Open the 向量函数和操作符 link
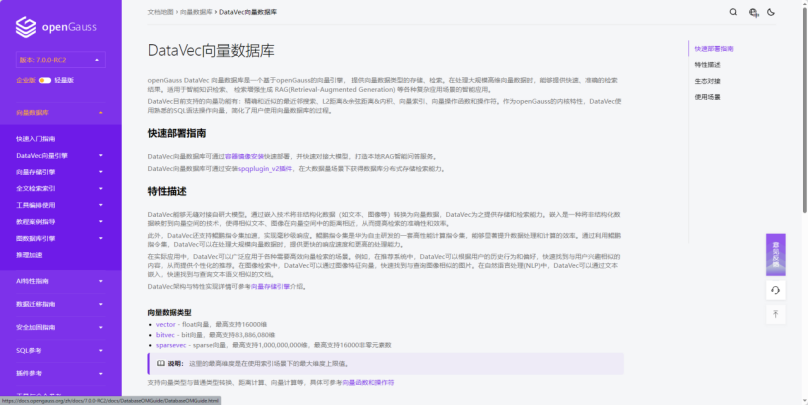Image resolution: width=808 pixels, height=405 pixels. click(x=368, y=383)
